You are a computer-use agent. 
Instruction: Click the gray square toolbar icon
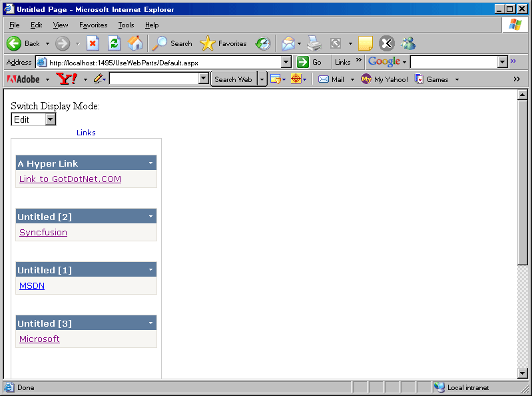pos(335,43)
